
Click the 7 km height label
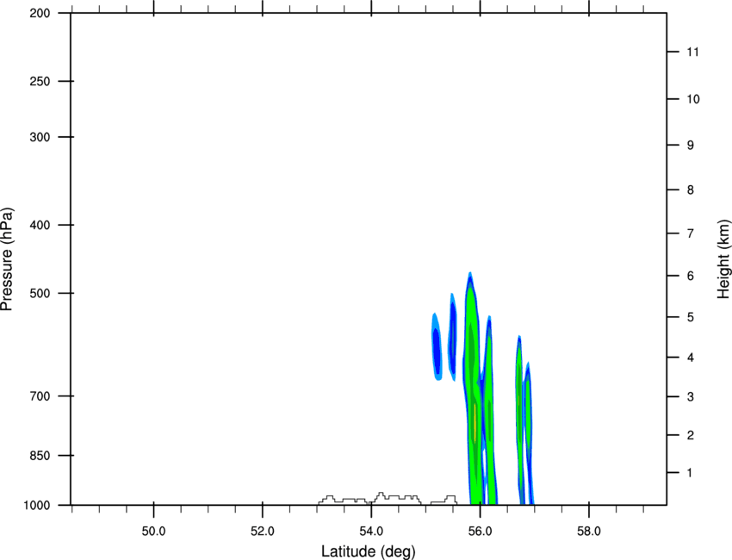[691, 233]
